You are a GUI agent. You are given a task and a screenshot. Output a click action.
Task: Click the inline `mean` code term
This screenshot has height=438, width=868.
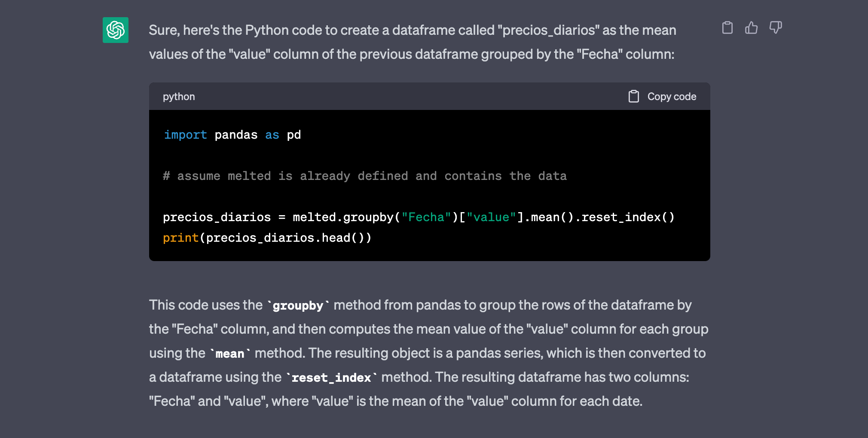(x=230, y=354)
